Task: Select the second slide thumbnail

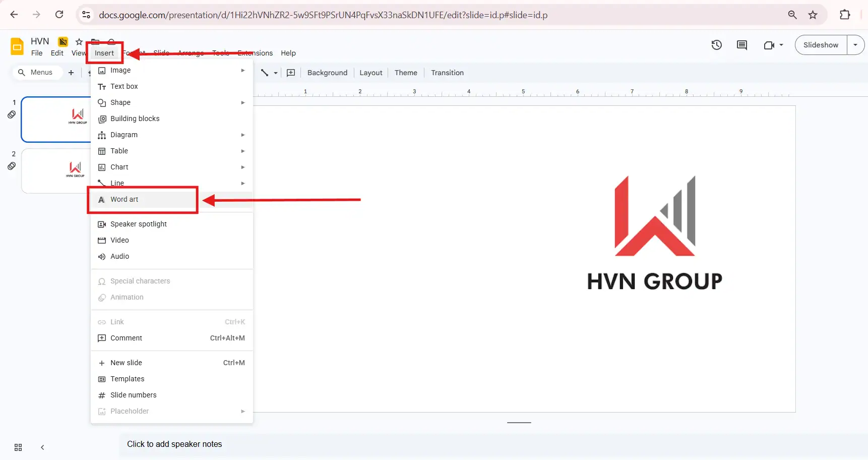Action: coord(56,170)
